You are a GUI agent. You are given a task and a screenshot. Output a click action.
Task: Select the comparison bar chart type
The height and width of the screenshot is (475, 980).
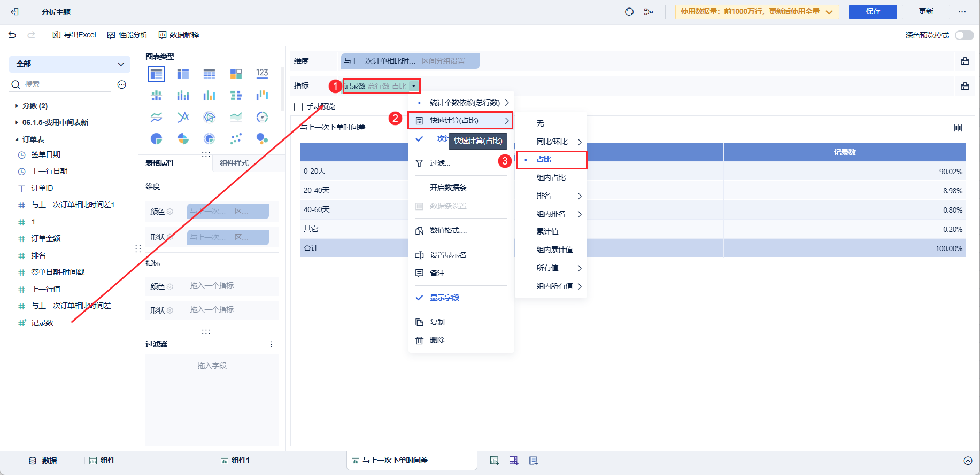point(236,96)
